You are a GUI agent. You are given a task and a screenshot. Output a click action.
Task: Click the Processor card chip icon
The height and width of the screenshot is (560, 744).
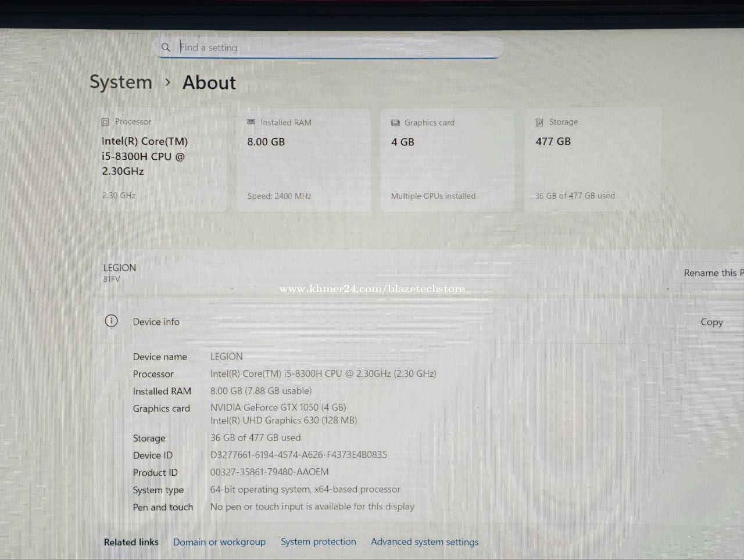click(105, 122)
